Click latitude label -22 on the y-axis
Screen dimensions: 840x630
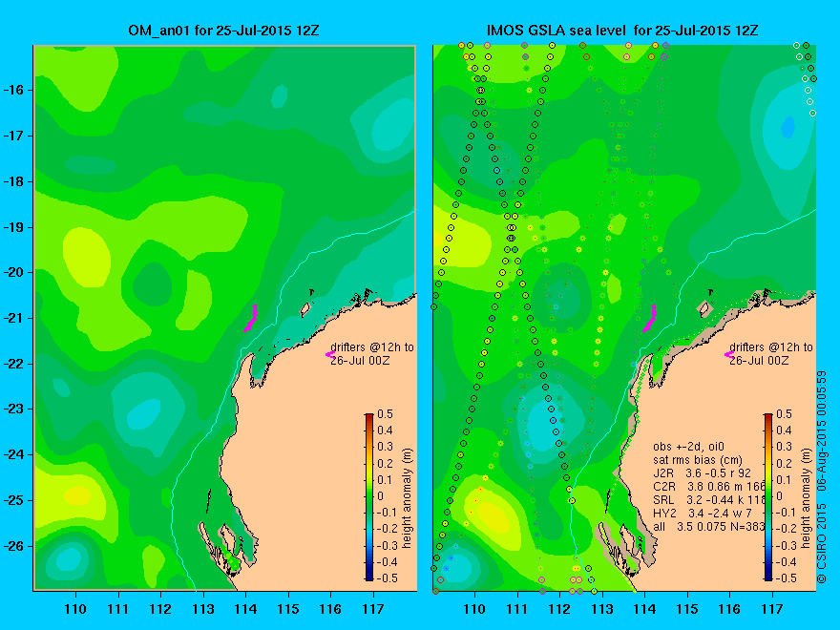point(14,364)
